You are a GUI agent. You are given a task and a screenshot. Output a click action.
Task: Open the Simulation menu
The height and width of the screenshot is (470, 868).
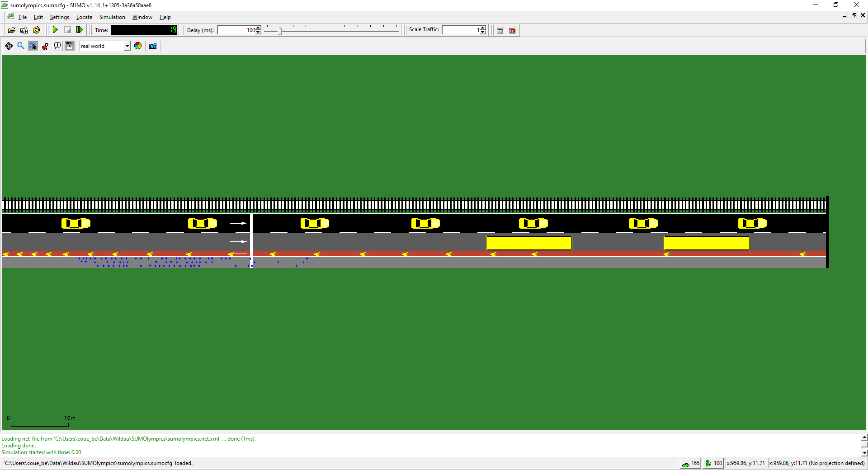coord(112,17)
